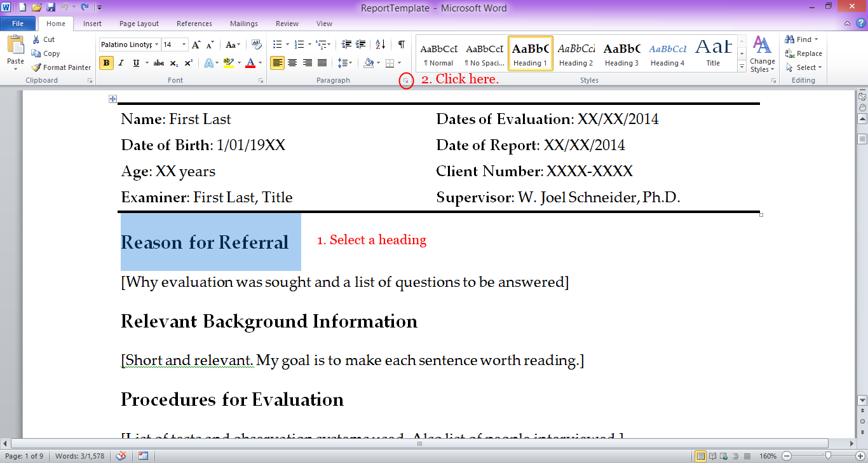Apply subscript formatting
This screenshot has height=463, width=868.
click(175, 63)
